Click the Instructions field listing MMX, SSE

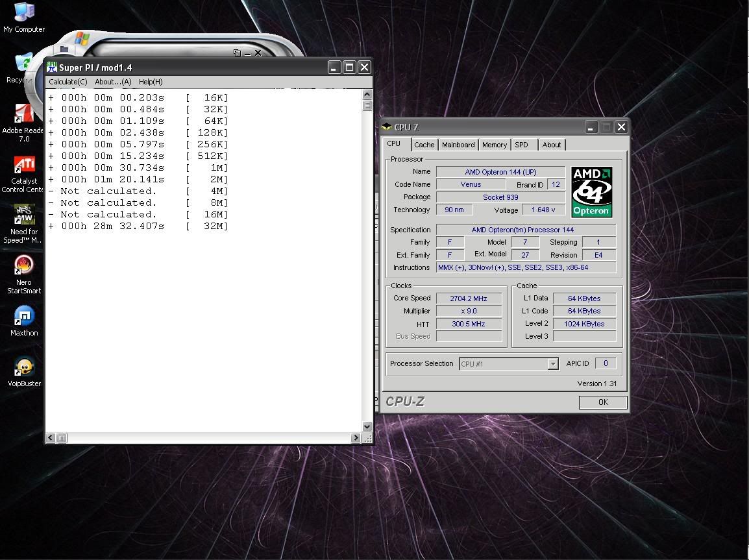click(x=526, y=267)
